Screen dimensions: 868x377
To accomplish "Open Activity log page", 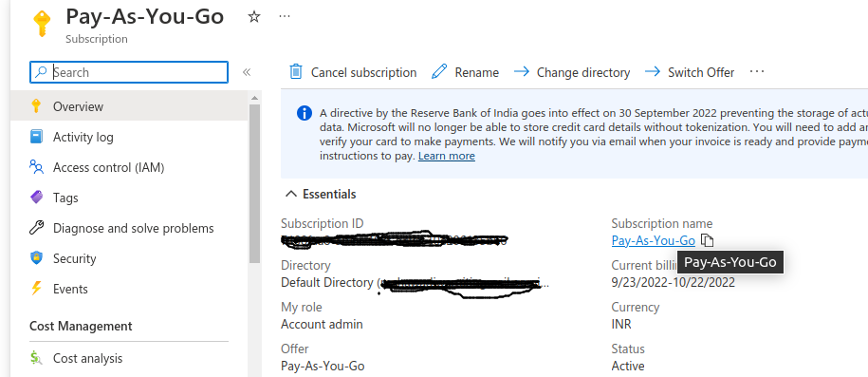I will [x=129, y=137].
